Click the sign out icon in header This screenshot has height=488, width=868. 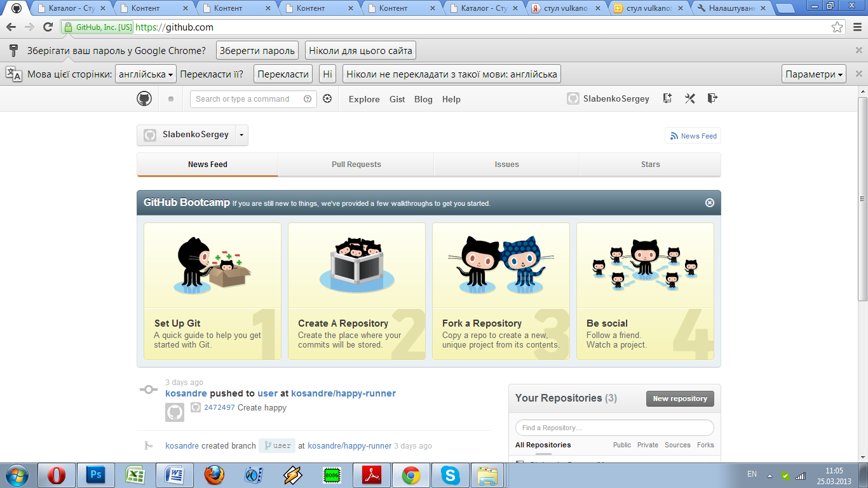coord(712,98)
